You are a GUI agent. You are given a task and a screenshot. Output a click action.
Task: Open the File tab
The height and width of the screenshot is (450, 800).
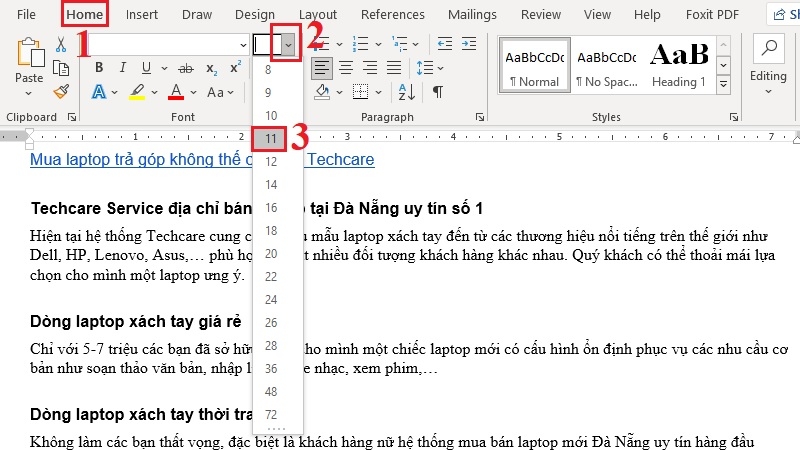[26, 14]
